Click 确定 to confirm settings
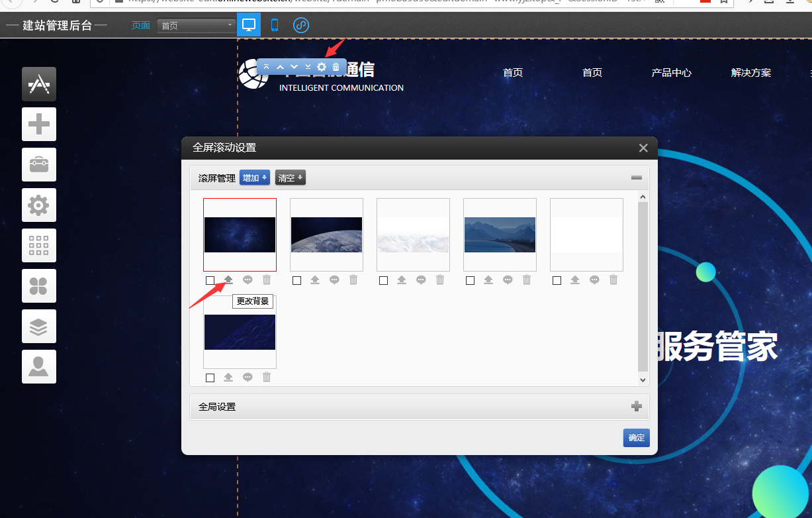 point(636,438)
